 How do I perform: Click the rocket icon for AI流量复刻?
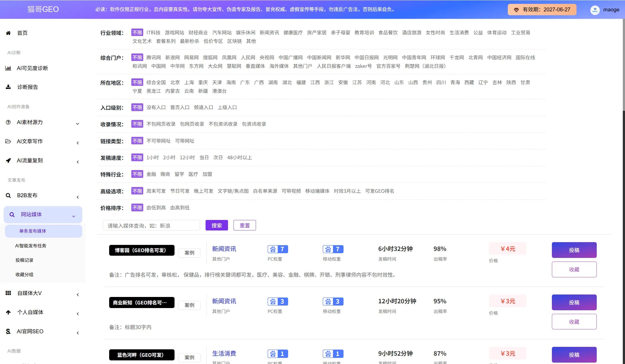pos(8,160)
